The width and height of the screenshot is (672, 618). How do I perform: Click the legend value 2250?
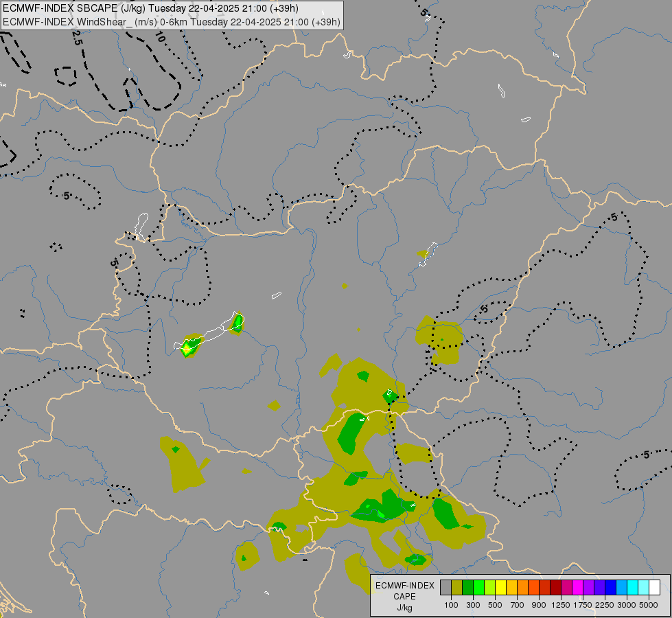[605, 605]
